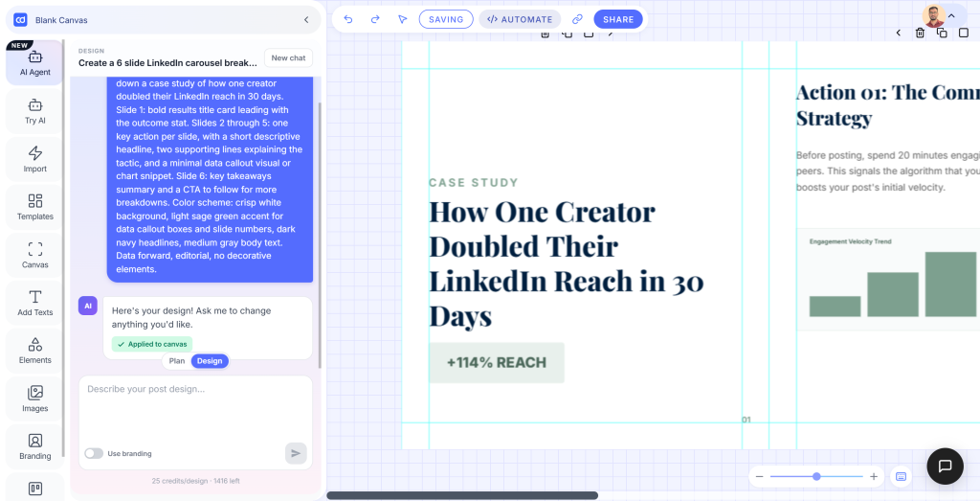Click the square icon above second slide
Image resolution: width=980 pixels, height=501 pixels.
(963, 33)
